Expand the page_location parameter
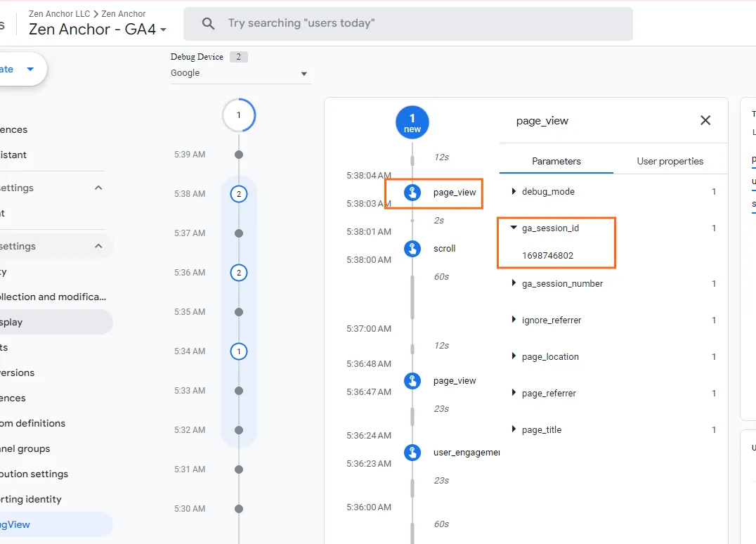 [x=514, y=356]
